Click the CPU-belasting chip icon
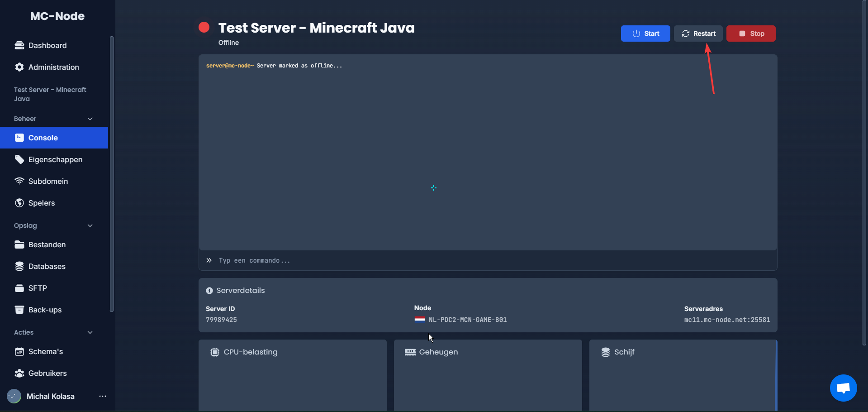Image resolution: width=868 pixels, height=412 pixels. pyautogui.click(x=215, y=352)
